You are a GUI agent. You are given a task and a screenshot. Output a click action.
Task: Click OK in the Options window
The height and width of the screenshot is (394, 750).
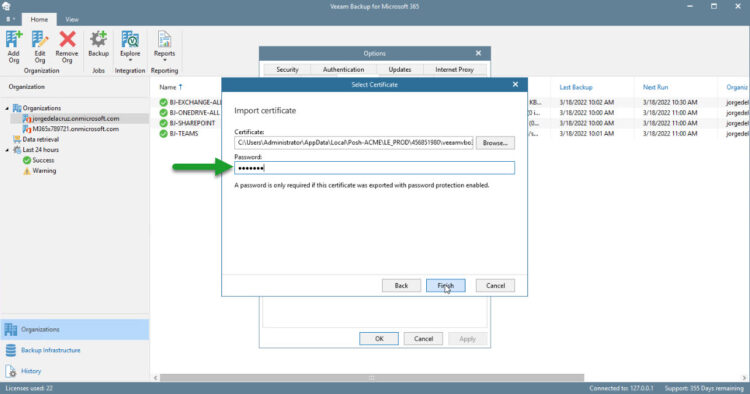(379, 339)
